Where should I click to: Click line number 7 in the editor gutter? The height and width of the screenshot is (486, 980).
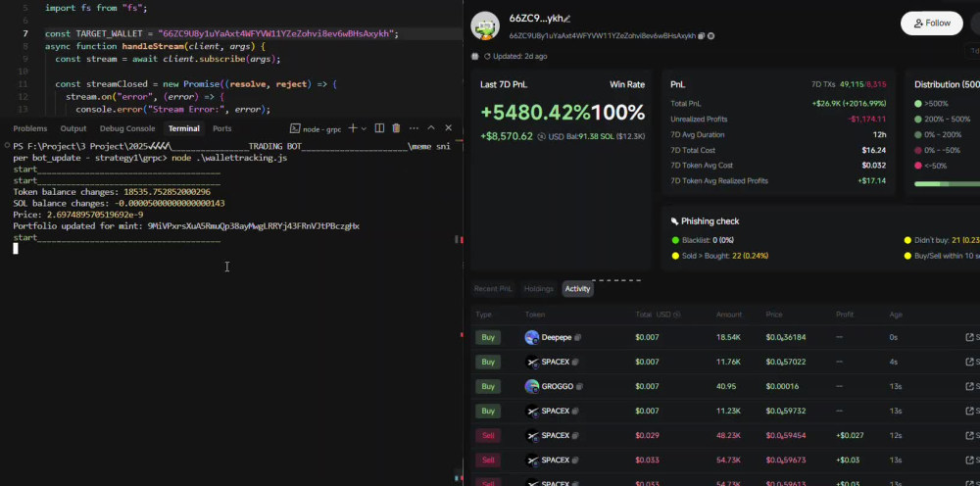(25, 33)
